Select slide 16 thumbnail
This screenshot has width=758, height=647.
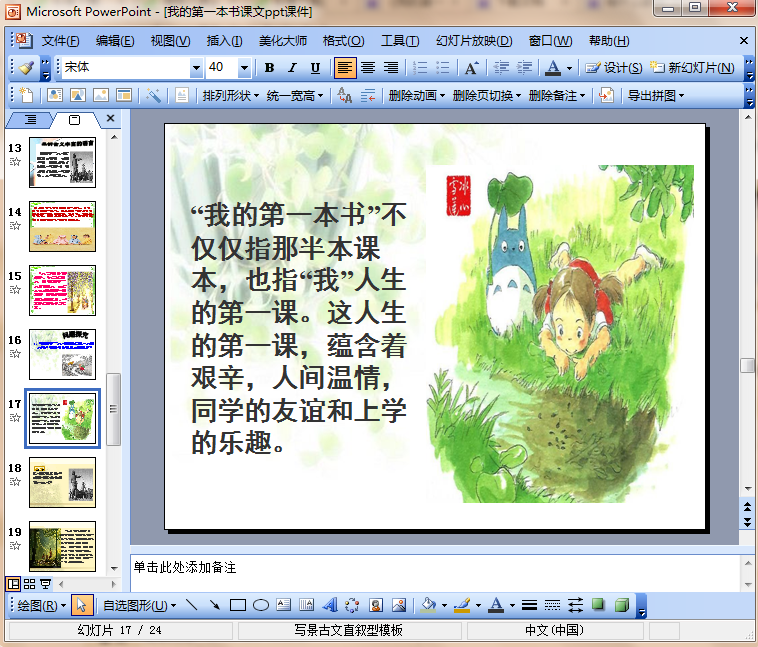tap(62, 354)
